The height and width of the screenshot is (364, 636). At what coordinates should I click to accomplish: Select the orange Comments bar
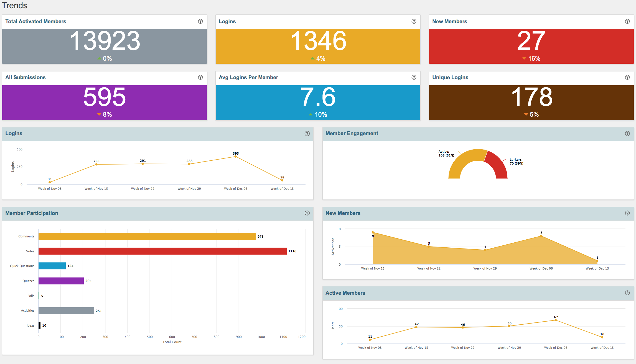click(x=147, y=236)
